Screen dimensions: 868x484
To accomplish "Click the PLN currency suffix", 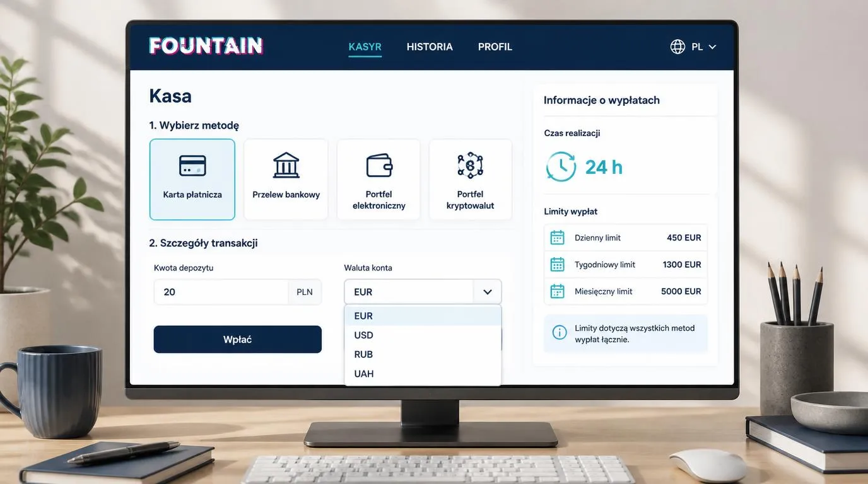I will (305, 292).
